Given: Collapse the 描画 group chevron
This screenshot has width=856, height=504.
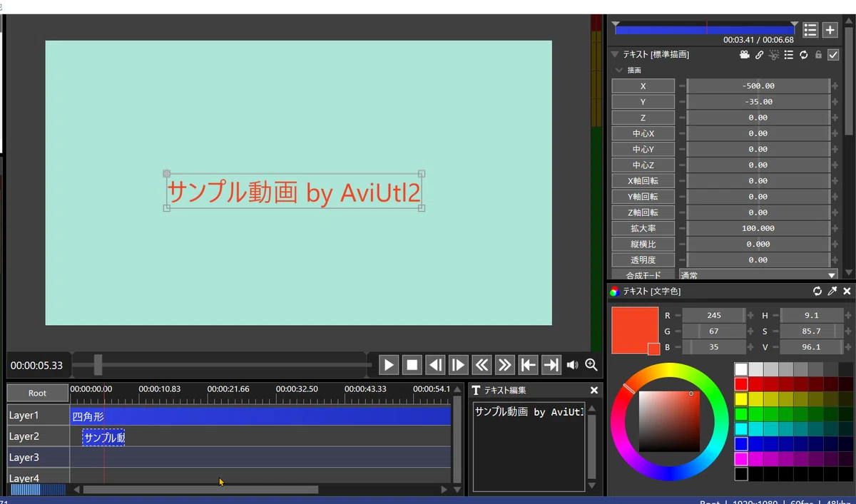Looking at the screenshot, I should [618, 71].
